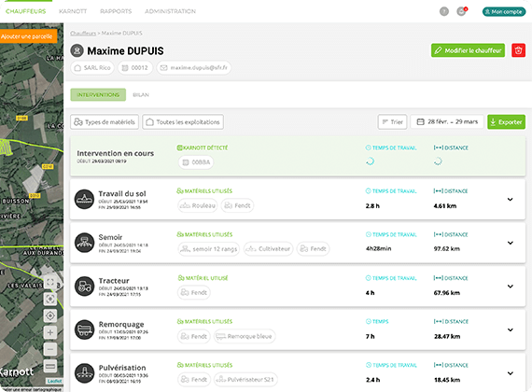The width and height of the screenshot is (532, 392).
Task: Click the map layers icon below the minus button
Action: pos(50,366)
